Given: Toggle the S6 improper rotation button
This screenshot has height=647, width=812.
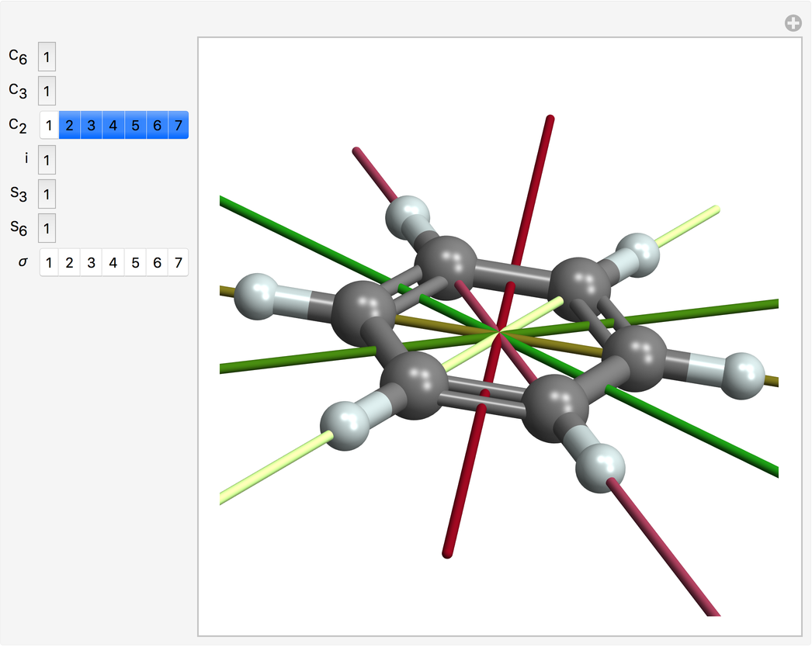Looking at the screenshot, I should pyautogui.click(x=47, y=229).
